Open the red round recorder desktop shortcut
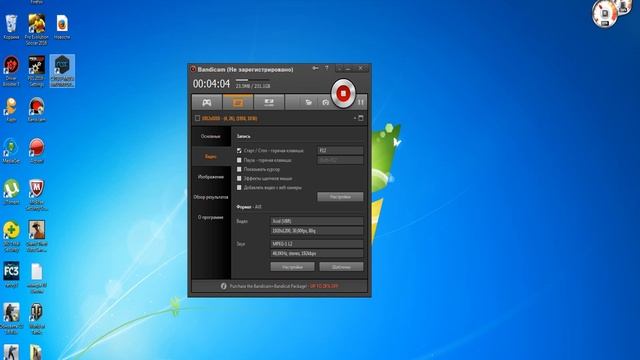The width and height of the screenshot is (640, 360). 36,151
